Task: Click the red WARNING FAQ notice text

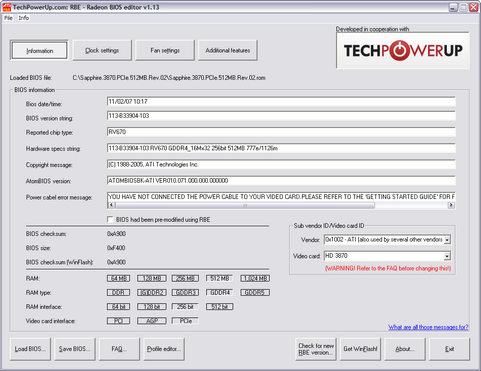Action: point(388,269)
